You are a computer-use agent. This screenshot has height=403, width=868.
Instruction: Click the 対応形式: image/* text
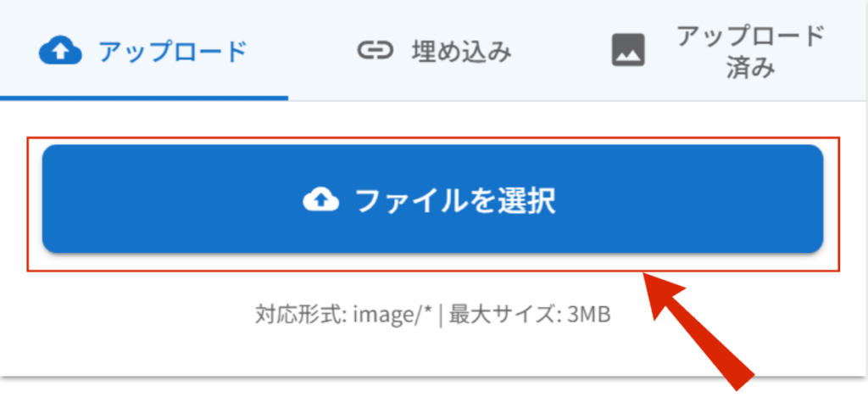343,315
